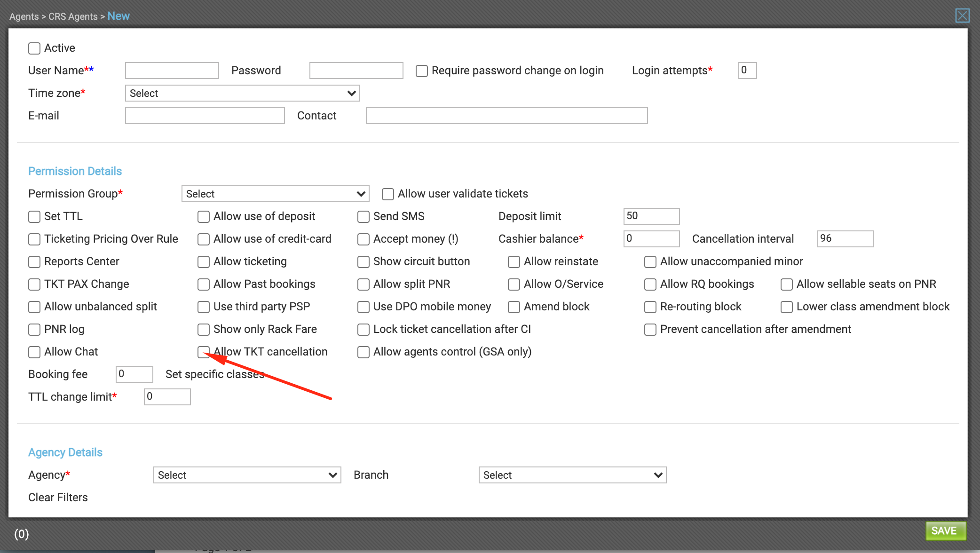Enable Allow TKT cancellation
The width and height of the screenshot is (980, 553).
click(204, 352)
